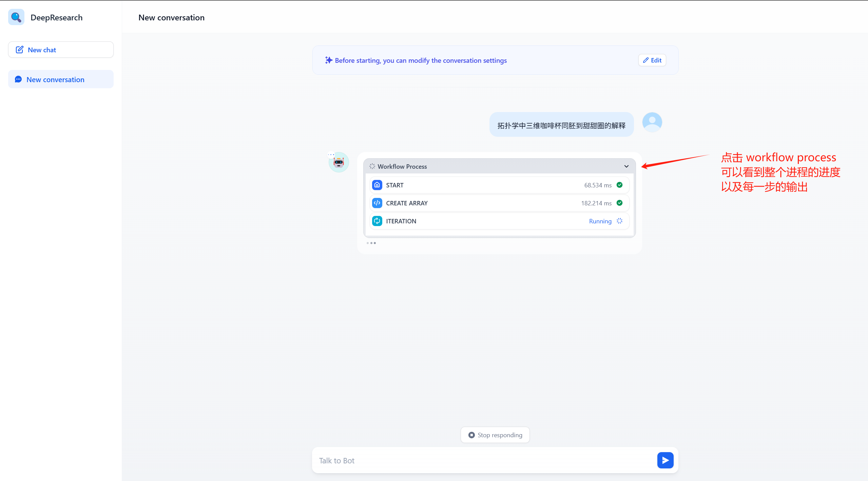The width and height of the screenshot is (868, 481).
Task: Click the START node home icon
Action: pos(377,185)
